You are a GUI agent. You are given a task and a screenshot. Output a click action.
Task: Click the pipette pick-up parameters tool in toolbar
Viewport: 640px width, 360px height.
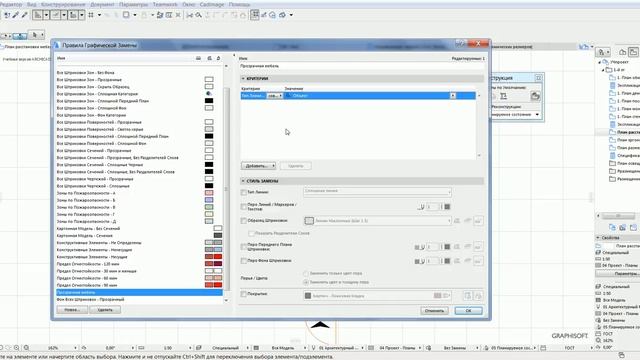point(16,15)
